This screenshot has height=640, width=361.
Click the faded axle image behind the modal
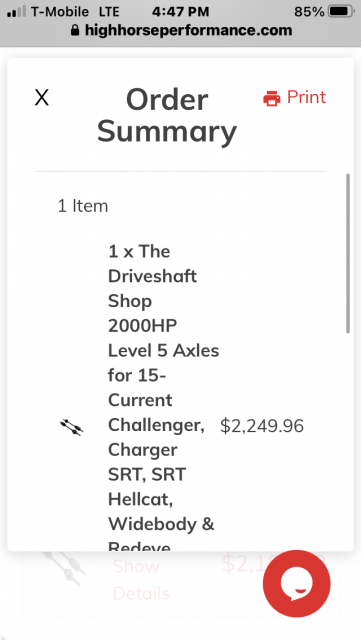tap(63, 569)
